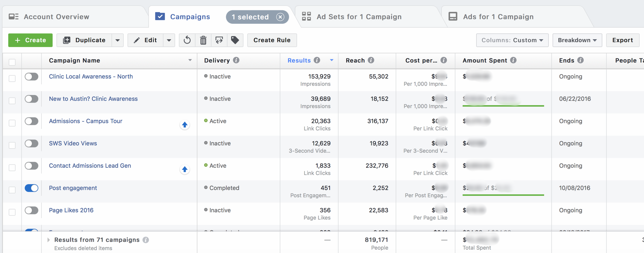Click the Results column sort arrow
Viewport: 644px width, 253px height.
332,60
